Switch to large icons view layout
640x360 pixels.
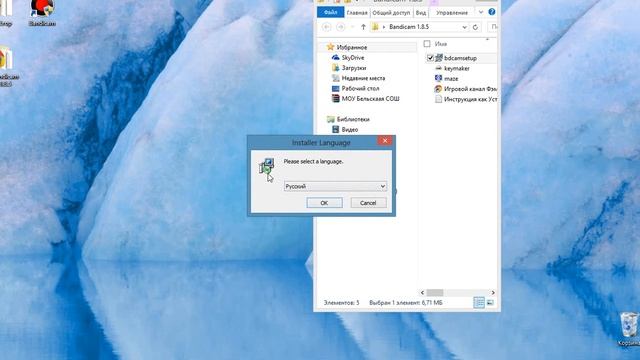[x=490, y=302]
